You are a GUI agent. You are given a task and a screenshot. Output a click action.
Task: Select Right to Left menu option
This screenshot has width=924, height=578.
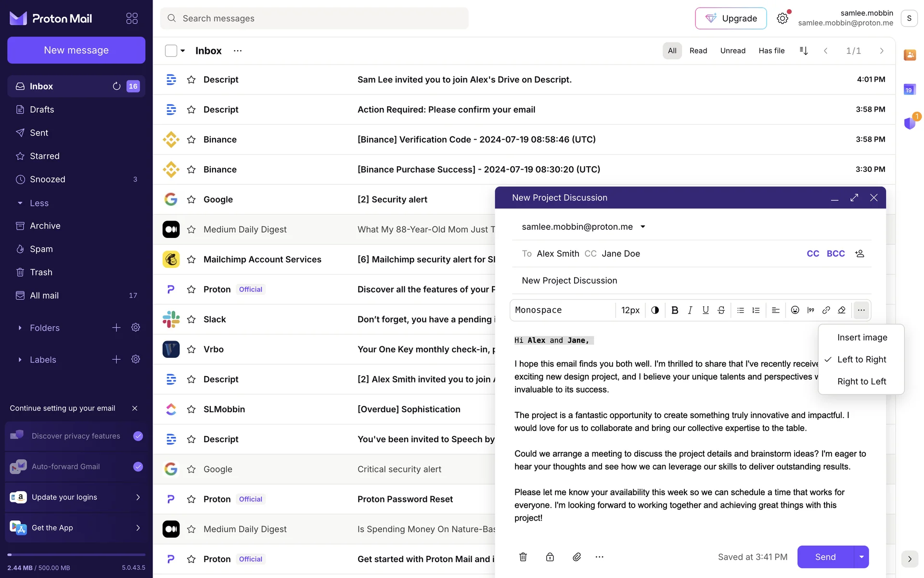[x=861, y=381]
